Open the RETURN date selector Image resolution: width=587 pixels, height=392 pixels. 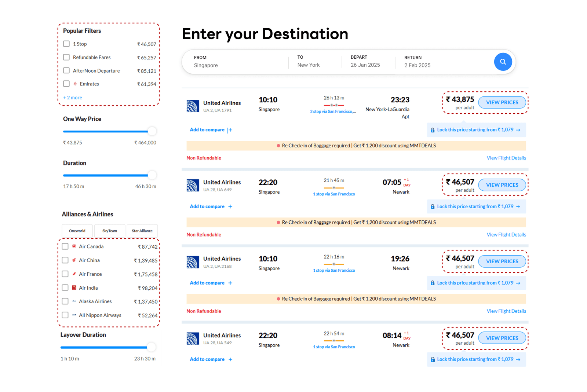click(418, 65)
